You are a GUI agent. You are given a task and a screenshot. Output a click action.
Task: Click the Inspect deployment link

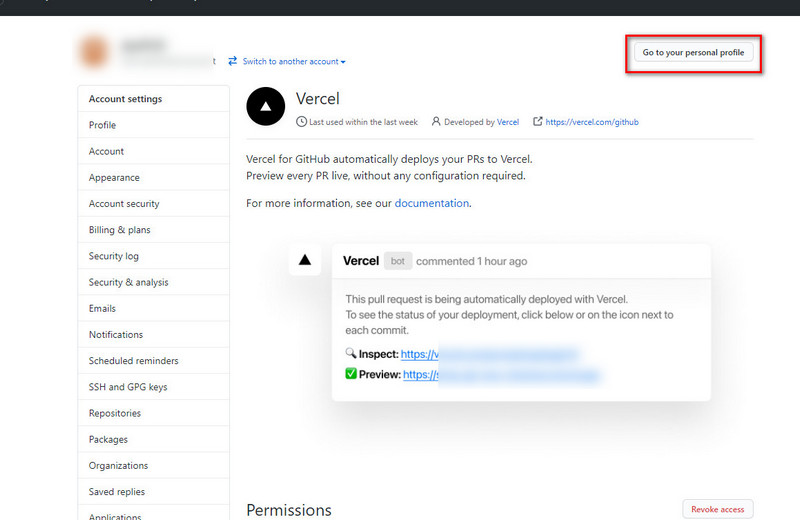pos(489,354)
